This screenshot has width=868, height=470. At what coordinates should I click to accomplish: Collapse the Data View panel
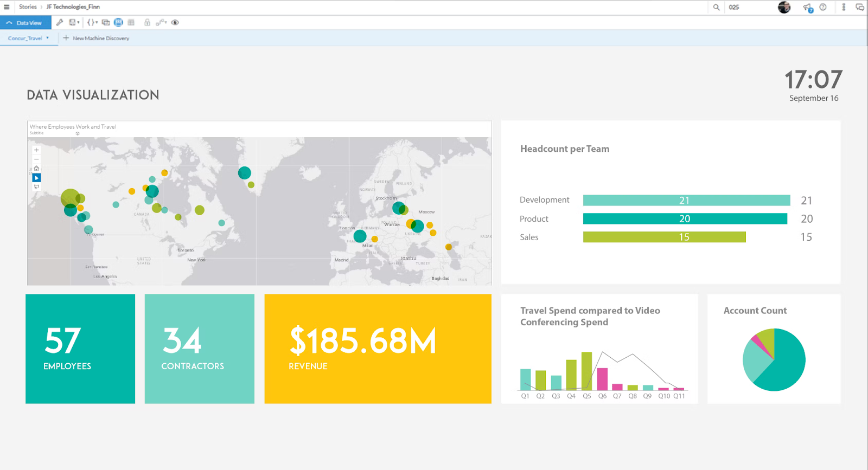[x=9, y=23]
